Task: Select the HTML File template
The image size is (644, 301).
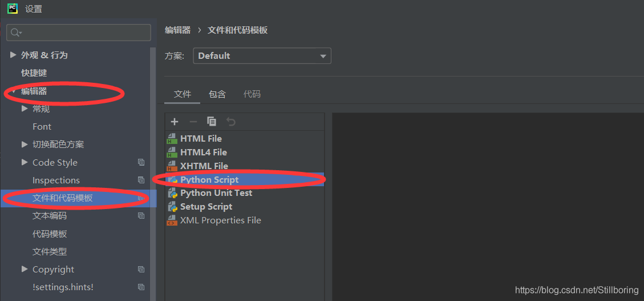Action: tap(201, 139)
